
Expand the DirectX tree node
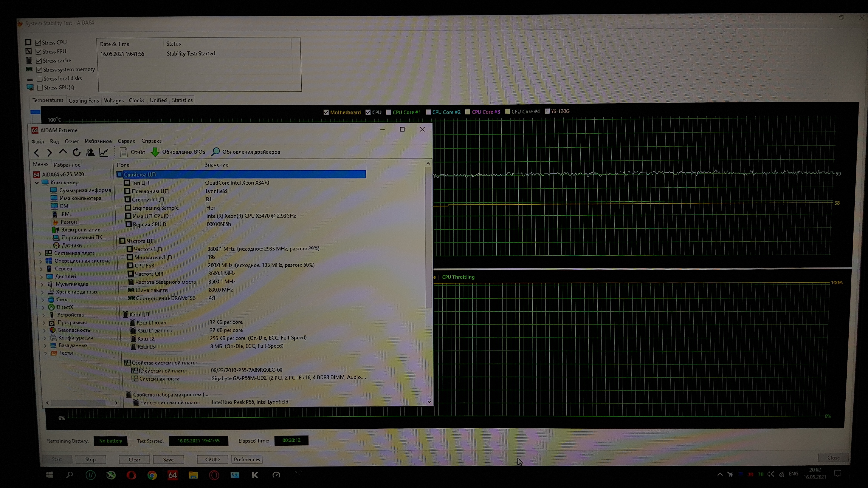click(43, 307)
